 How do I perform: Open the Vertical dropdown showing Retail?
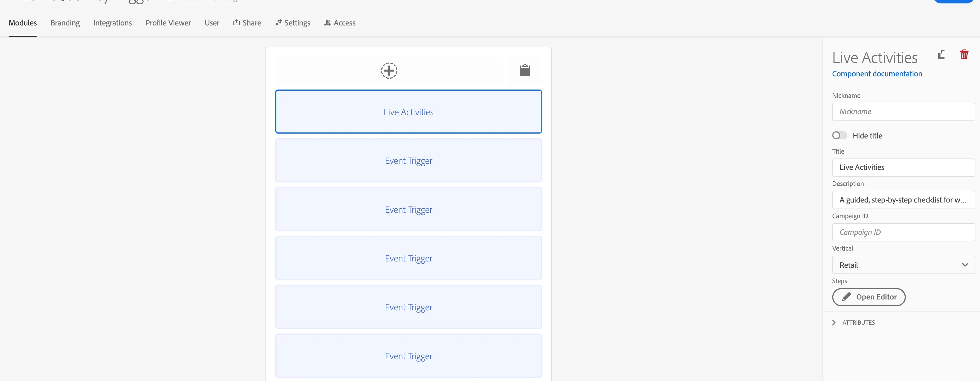pos(903,265)
